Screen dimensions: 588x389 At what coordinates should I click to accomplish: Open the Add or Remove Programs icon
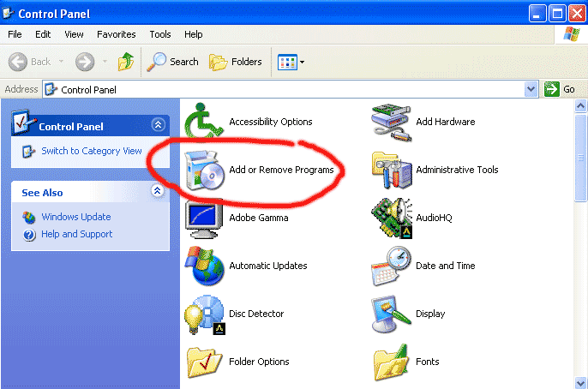click(205, 171)
